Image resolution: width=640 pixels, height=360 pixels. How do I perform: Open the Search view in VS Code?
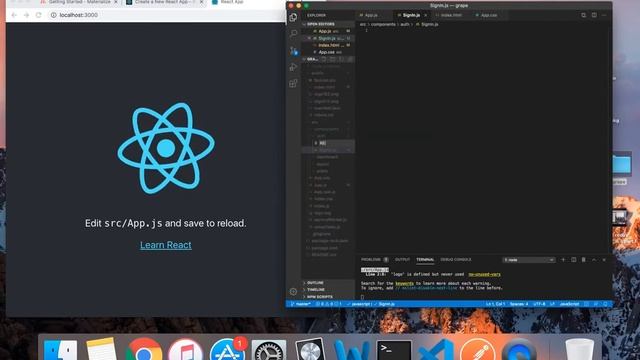pyautogui.click(x=293, y=34)
